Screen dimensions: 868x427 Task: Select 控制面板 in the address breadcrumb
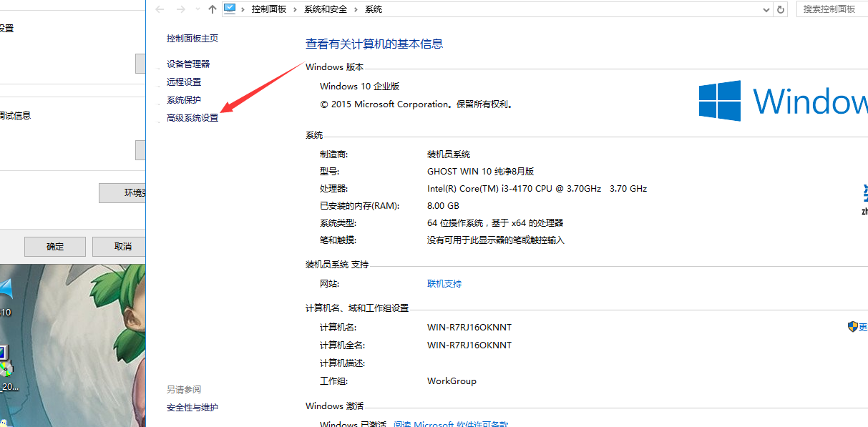click(x=269, y=9)
